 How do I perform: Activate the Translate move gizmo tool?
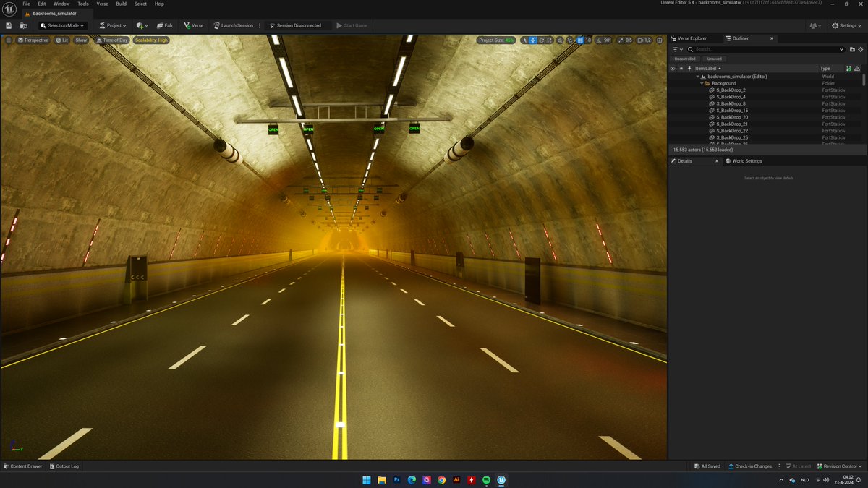(533, 40)
